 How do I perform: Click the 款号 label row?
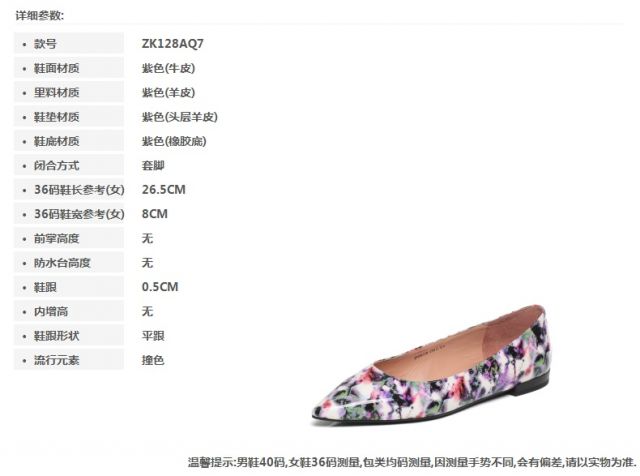(69, 43)
